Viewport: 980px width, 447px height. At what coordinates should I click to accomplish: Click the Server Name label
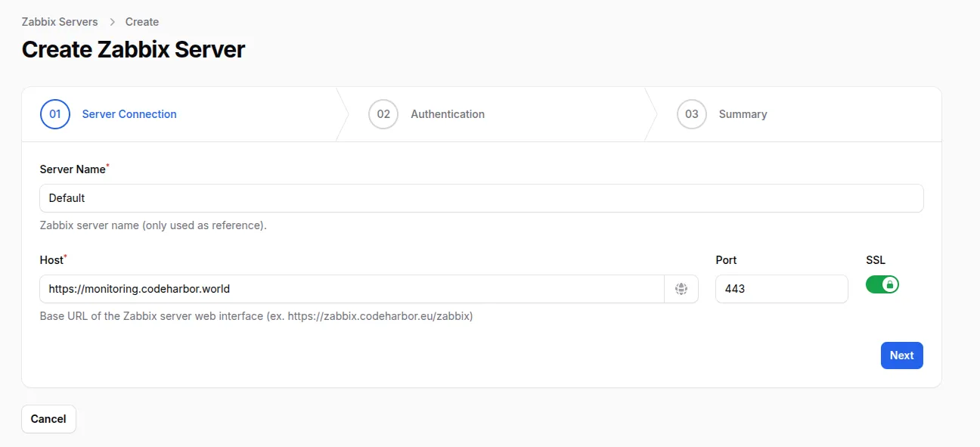73,169
